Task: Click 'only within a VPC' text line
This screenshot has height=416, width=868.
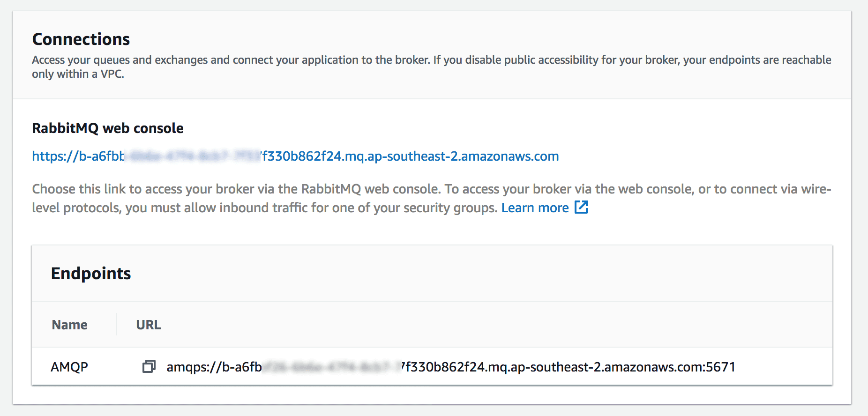Action: click(78, 74)
